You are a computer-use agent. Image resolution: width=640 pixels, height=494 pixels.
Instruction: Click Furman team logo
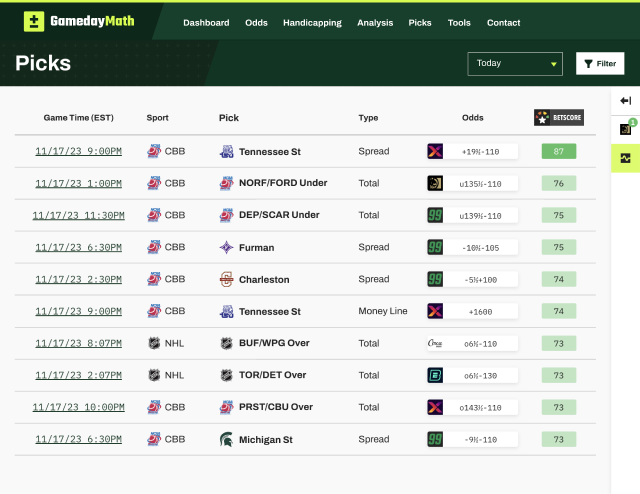coord(227,247)
